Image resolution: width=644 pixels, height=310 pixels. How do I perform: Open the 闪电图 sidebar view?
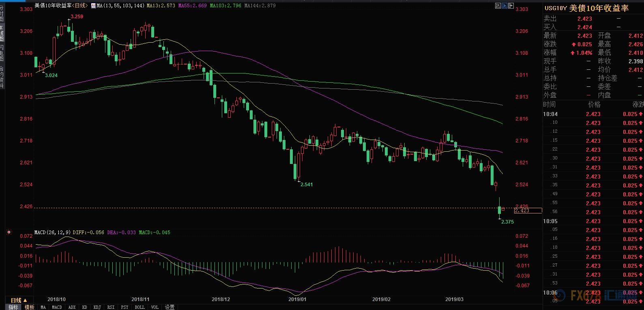2,53
